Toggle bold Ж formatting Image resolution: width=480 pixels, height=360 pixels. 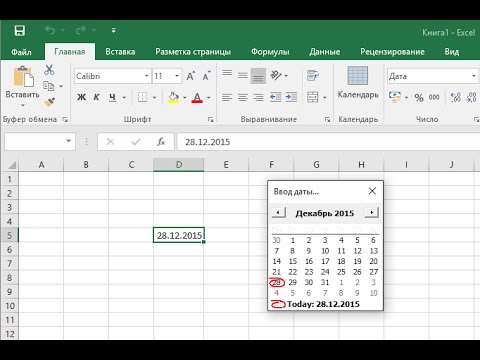click(82, 97)
